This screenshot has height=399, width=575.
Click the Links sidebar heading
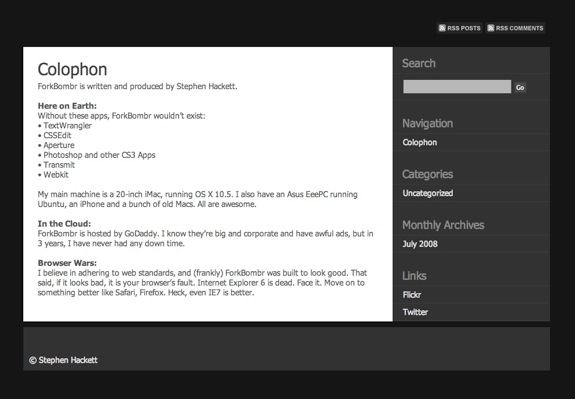[414, 276]
